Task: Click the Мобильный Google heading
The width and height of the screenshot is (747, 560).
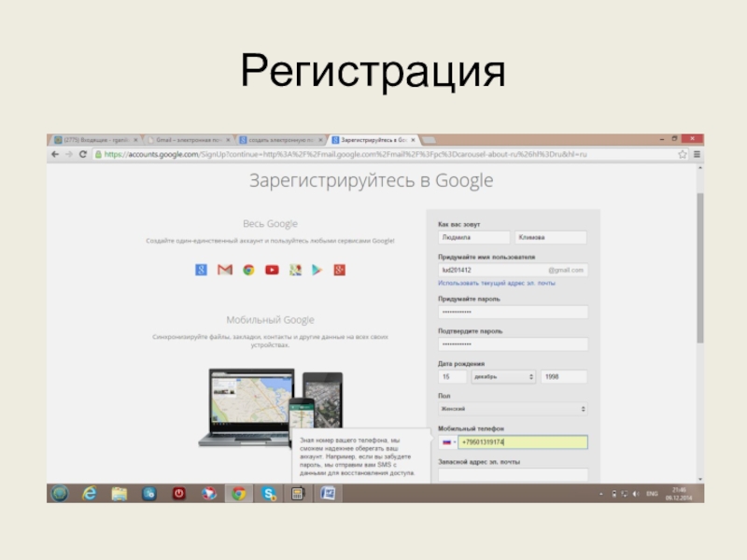Action: (270, 320)
